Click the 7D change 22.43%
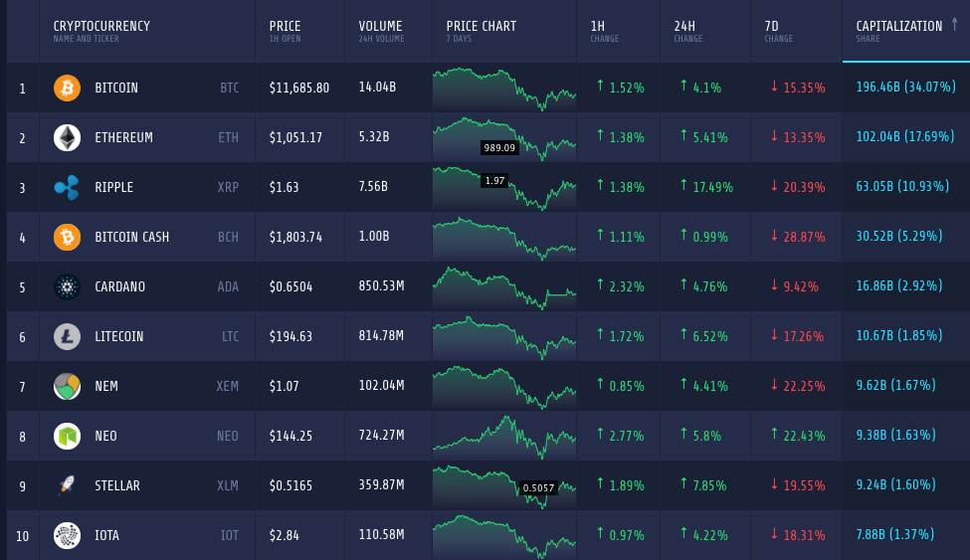 pos(804,437)
